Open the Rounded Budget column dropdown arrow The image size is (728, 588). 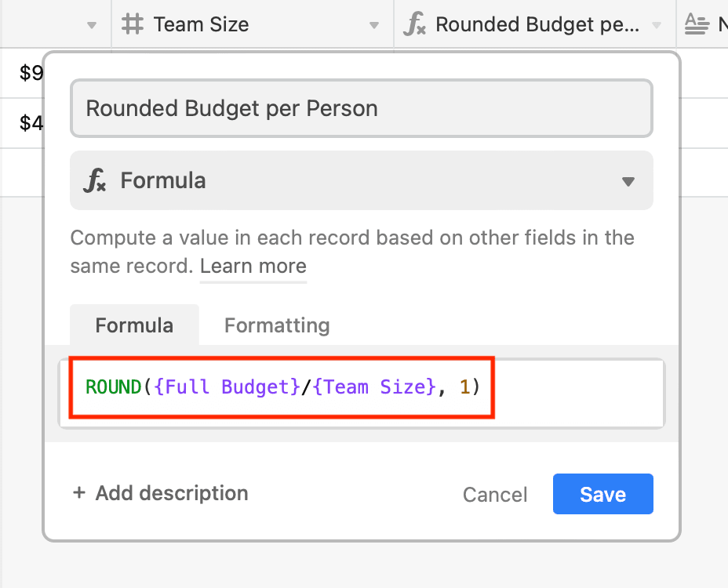click(x=657, y=25)
